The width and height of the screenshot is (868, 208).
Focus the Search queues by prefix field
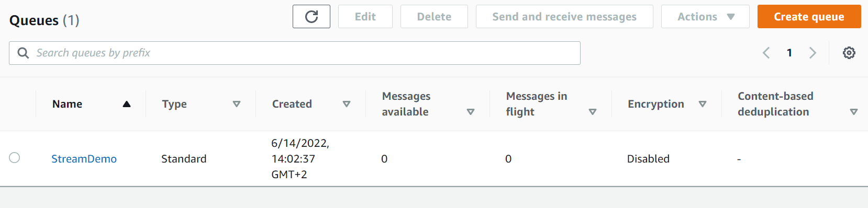point(295,53)
